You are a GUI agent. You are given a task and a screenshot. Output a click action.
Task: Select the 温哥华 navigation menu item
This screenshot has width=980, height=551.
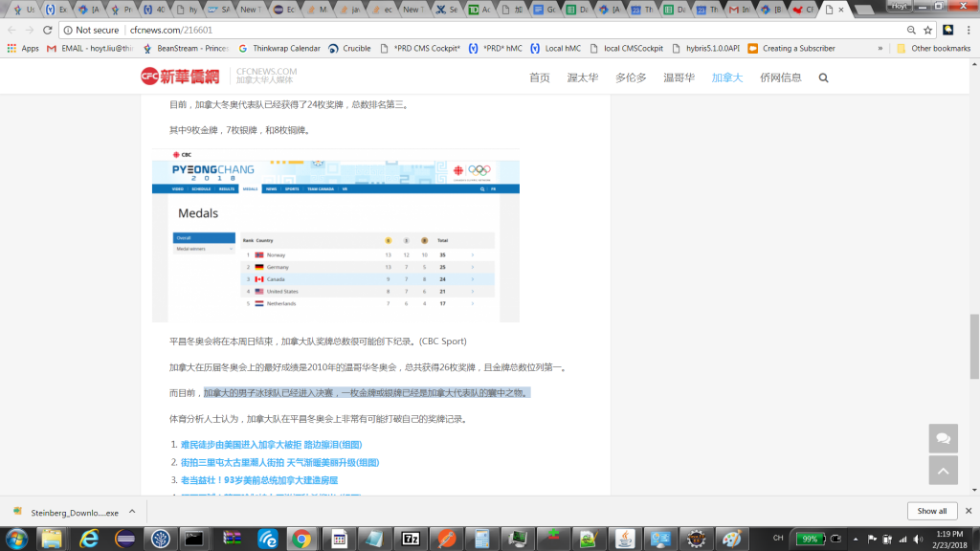(x=679, y=77)
